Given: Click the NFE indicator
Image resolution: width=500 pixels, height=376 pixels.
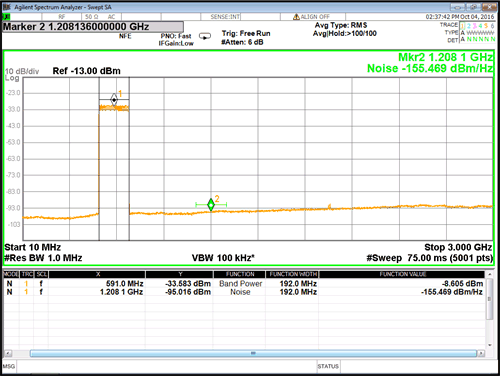Looking at the screenshot, I should pos(125,36).
